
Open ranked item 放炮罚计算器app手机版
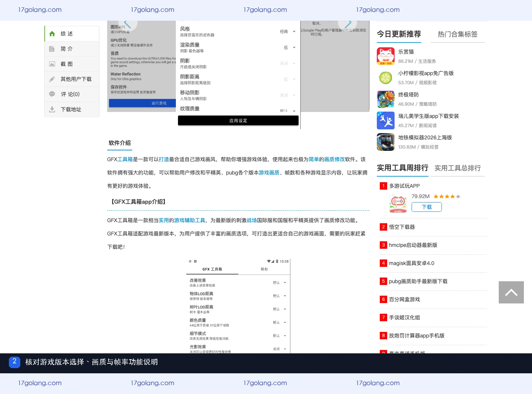(x=417, y=336)
